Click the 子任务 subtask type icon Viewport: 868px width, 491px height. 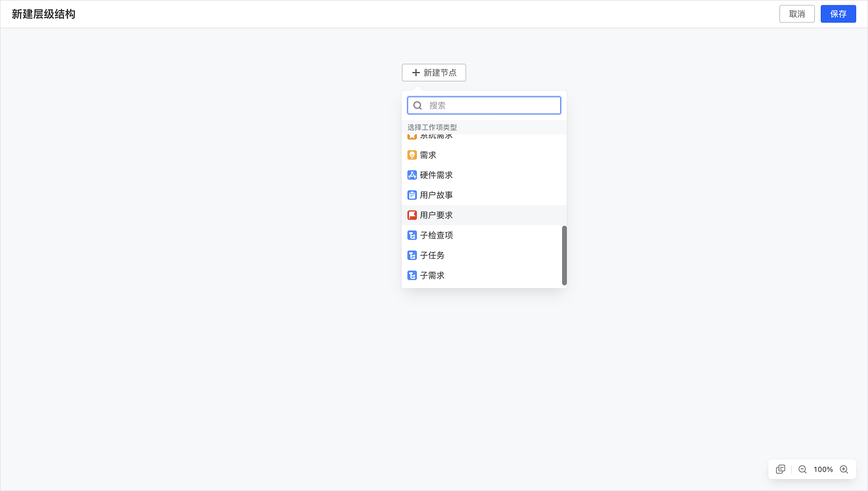pyautogui.click(x=412, y=255)
